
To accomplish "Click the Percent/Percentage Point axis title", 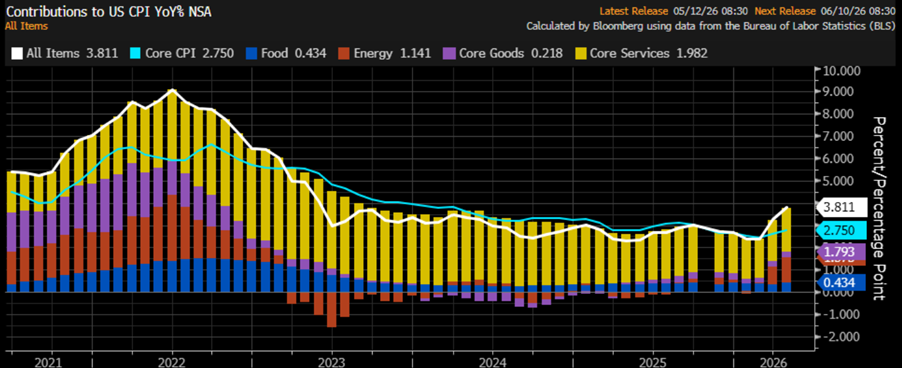I will point(880,208).
